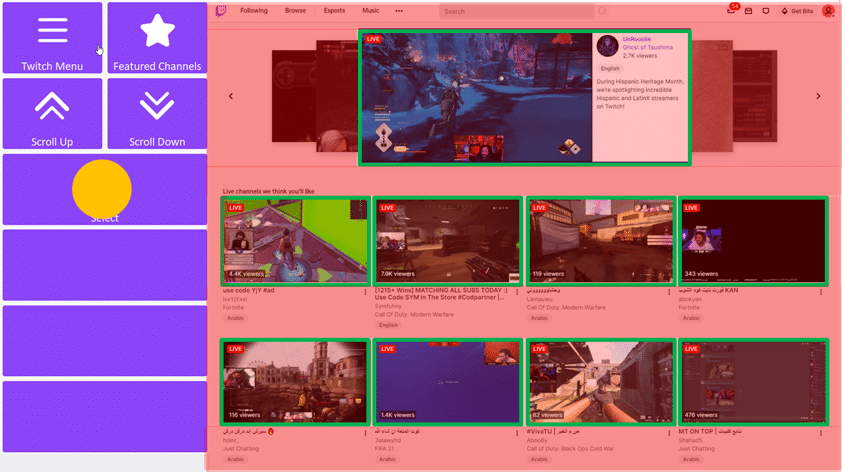The height and width of the screenshot is (472, 842).
Task: Open options menu for the abokyan stream card
Action: (821, 293)
